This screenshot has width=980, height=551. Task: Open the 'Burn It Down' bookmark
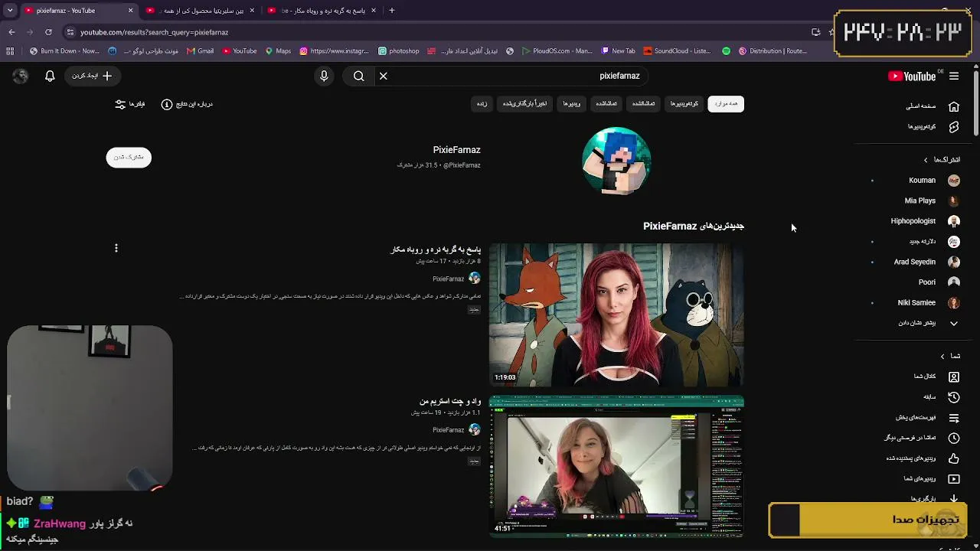click(x=64, y=51)
